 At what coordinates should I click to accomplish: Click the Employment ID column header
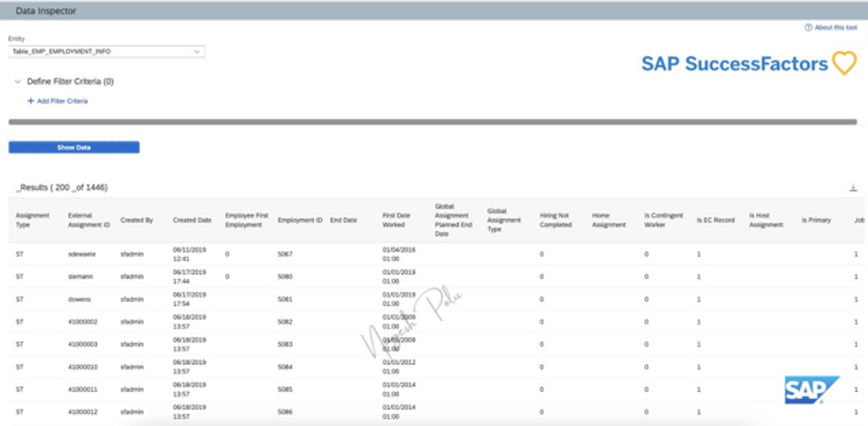click(300, 220)
